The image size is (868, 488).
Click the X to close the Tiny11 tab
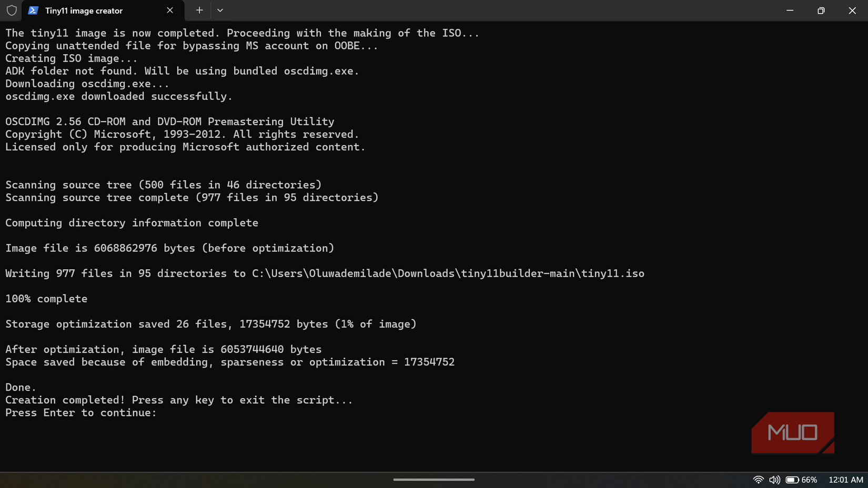pyautogui.click(x=170, y=10)
